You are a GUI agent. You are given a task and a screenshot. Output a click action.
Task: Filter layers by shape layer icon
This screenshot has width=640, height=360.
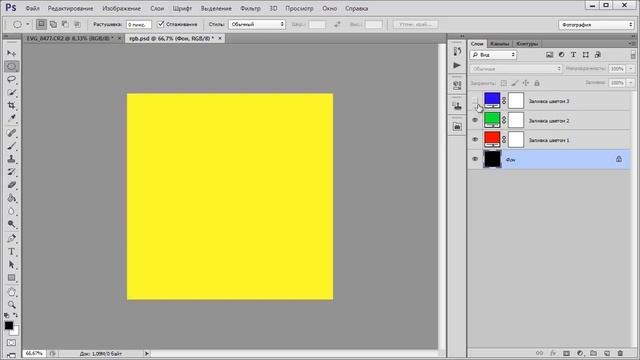586,55
